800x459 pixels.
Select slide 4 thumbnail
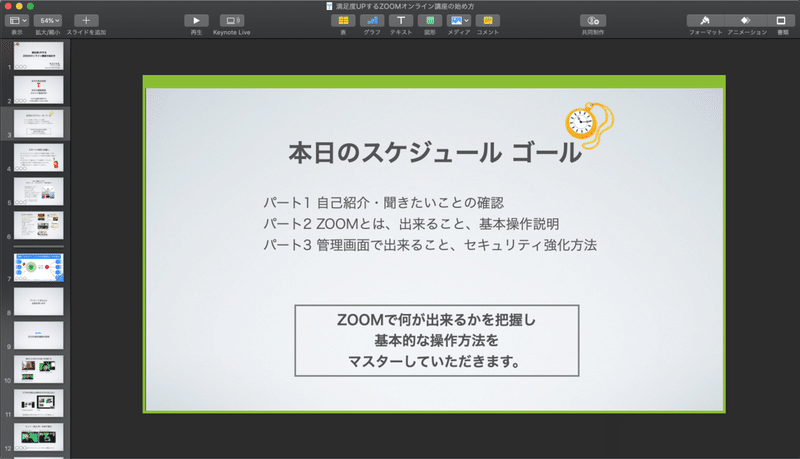39,157
